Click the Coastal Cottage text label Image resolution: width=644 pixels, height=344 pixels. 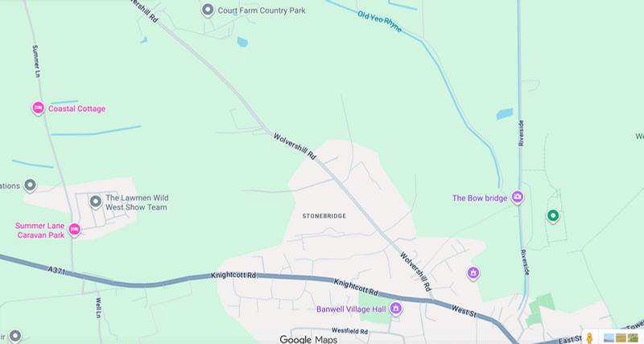(76, 109)
